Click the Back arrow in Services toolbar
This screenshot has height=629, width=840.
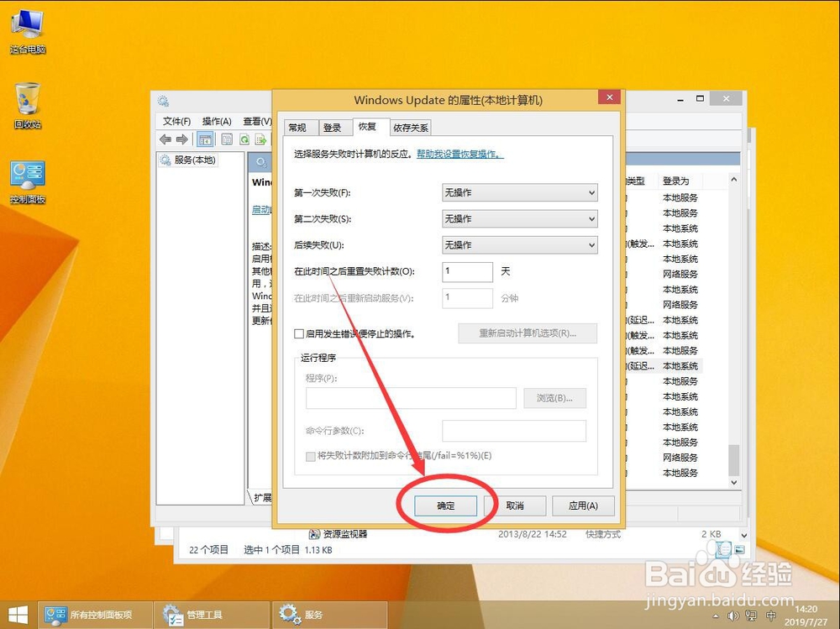pyautogui.click(x=165, y=140)
